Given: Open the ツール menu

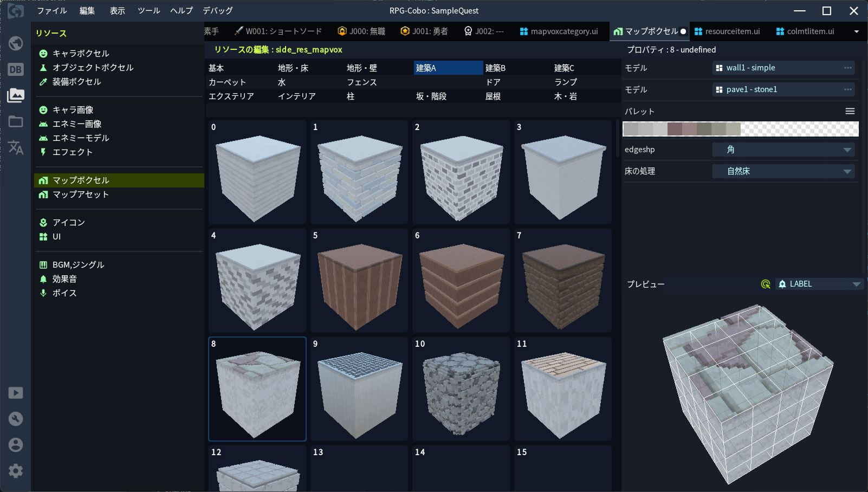Looking at the screenshot, I should tap(148, 11).
